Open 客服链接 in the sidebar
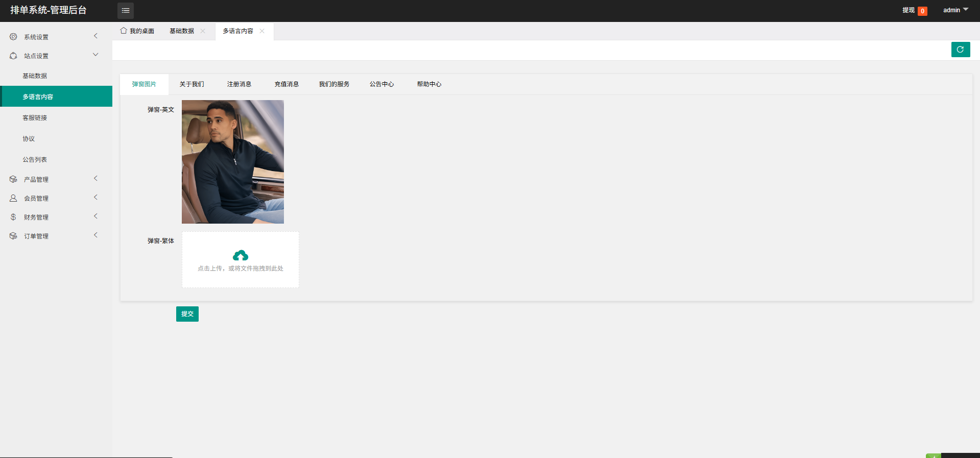The image size is (980, 458). tap(56, 117)
